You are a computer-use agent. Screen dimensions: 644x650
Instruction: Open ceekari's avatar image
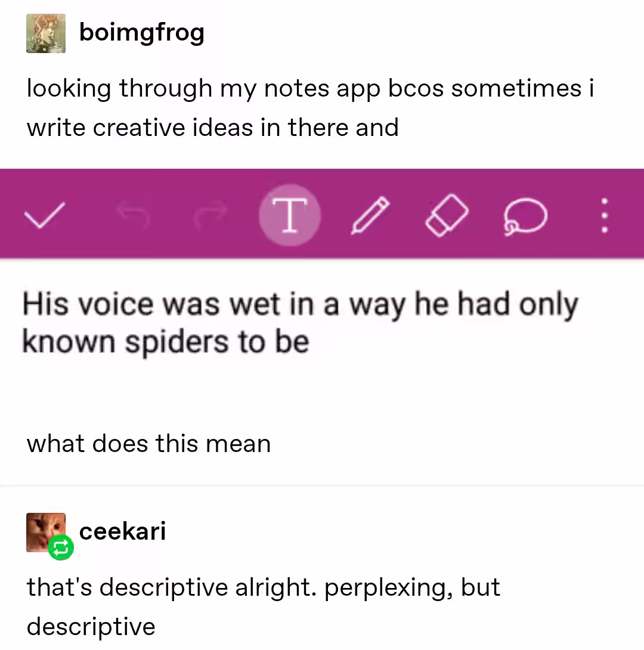click(46, 533)
